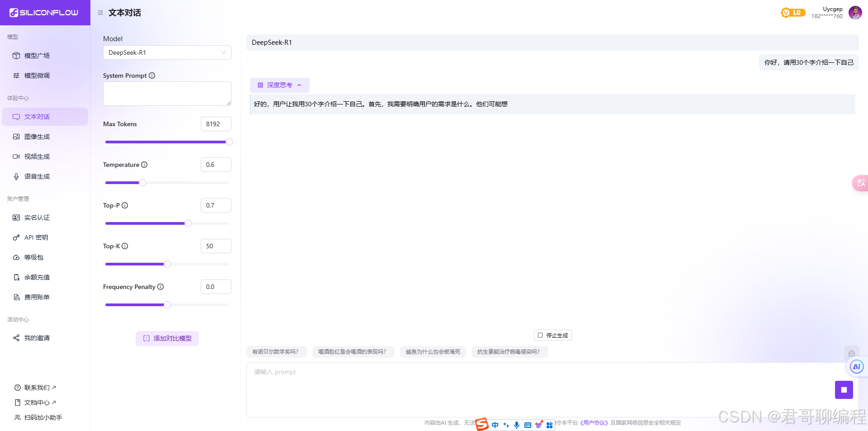
Task: Select the suggestion 抗生素能治疗病毒感染吗?
Action: point(509,352)
